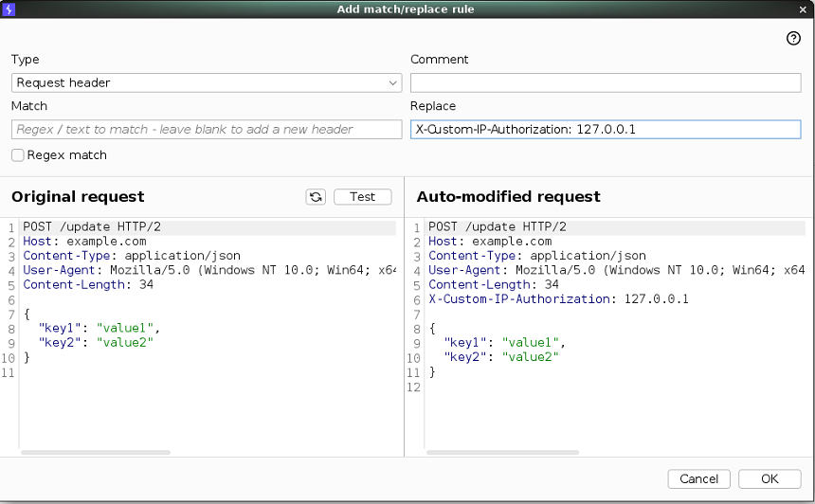Select the Replace field with X-Custom-IP-Authorization
Image resolution: width=815 pixels, height=504 pixels.
coord(605,130)
